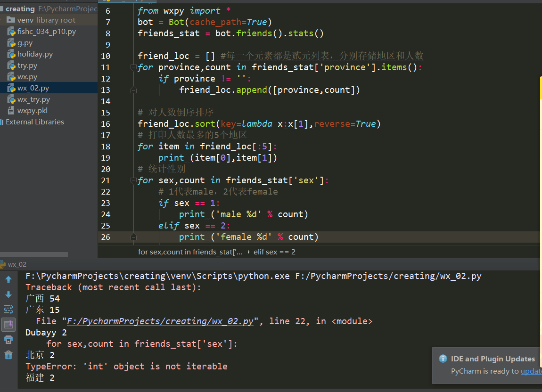Viewport: 542px width, 392px height.
Task: Open the wx_02 run tab
Action: [x=14, y=264]
